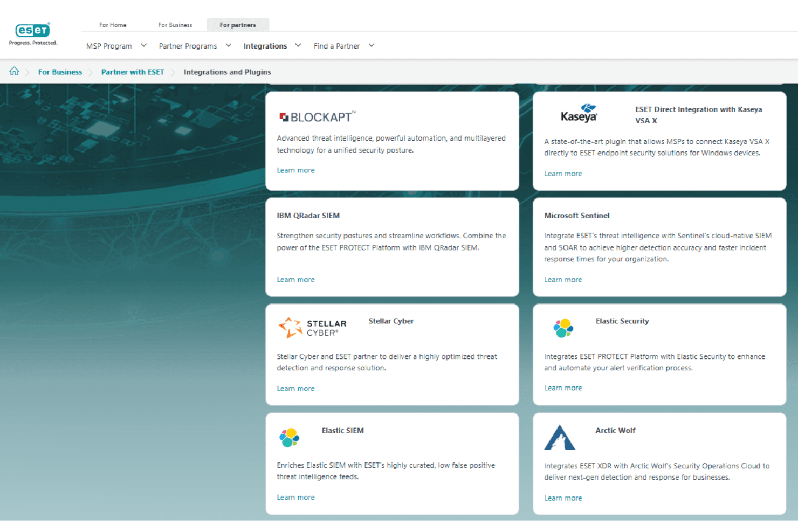Switch to the For Home tab
The image size is (798, 532).
113,25
